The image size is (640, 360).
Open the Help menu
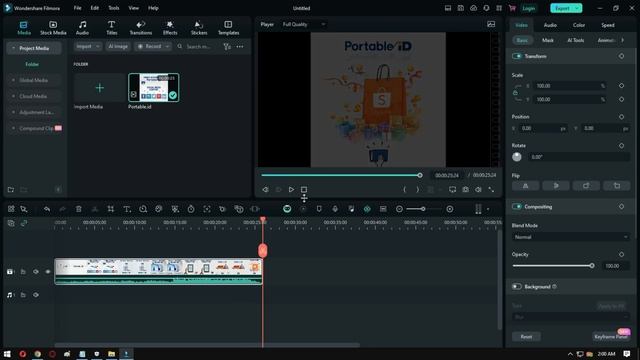(x=153, y=8)
